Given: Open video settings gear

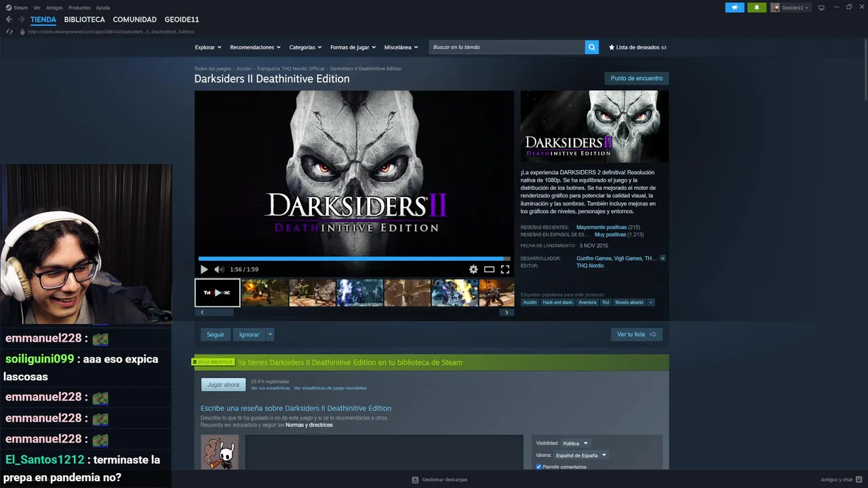Looking at the screenshot, I should point(473,269).
